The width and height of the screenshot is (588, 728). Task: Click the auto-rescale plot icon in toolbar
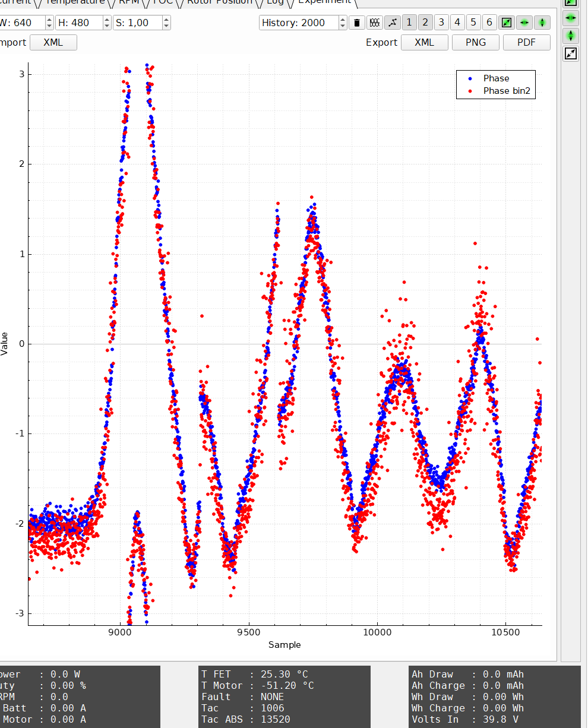[506, 23]
